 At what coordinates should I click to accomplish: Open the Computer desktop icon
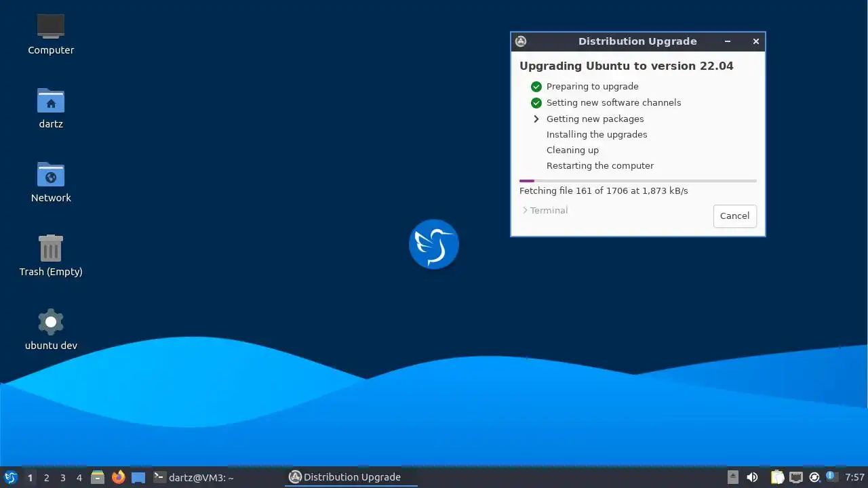pyautogui.click(x=51, y=27)
